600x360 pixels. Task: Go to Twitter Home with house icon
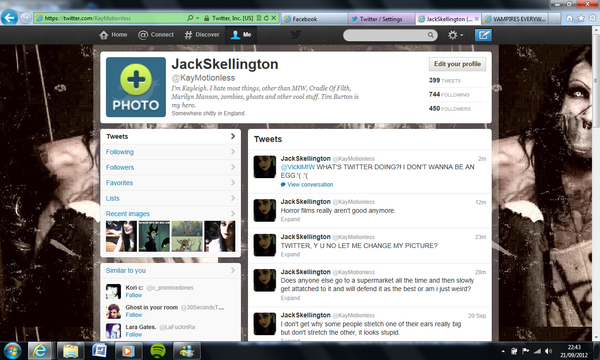[x=113, y=35]
